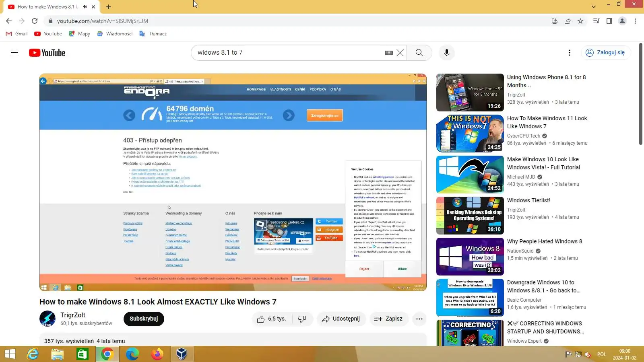The image size is (644, 362).
Task: Open the YouTube bookmark
Action: click(48, 34)
